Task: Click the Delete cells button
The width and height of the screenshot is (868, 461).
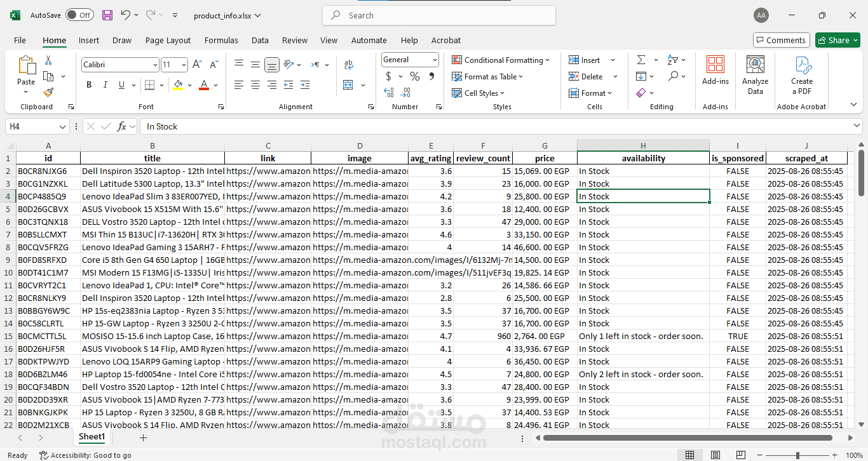Action: (586, 76)
